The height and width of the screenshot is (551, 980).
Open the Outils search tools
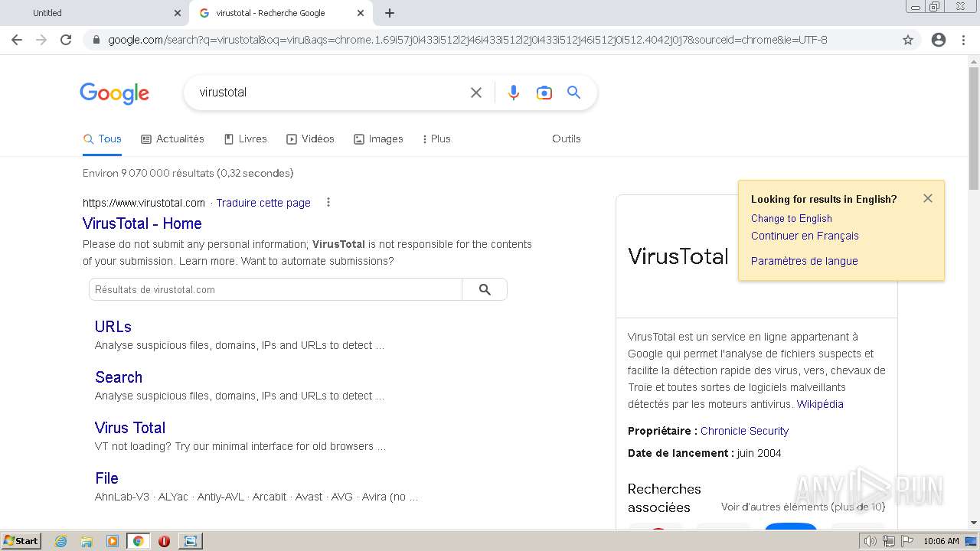point(567,139)
